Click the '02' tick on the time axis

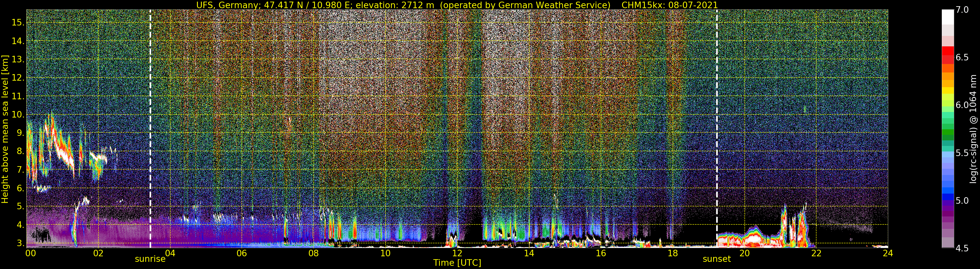coord(98,253)
